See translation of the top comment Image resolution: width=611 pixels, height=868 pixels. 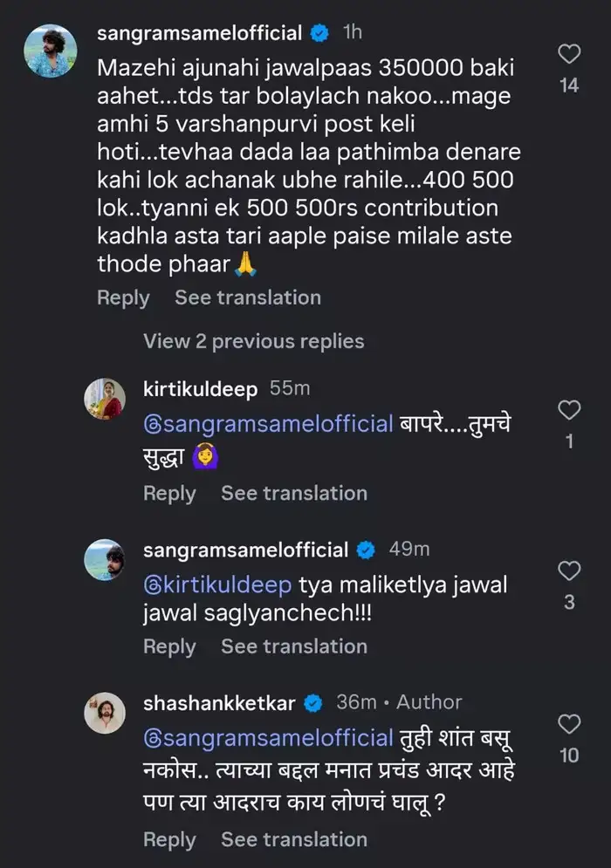click(x=247, y=297)
